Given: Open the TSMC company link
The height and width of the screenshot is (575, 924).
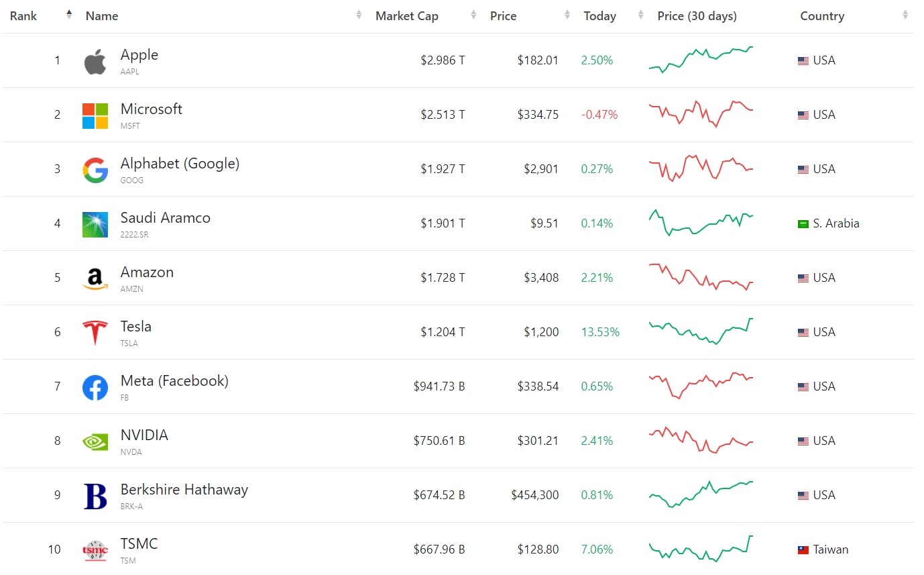Looking at the screenshot, I should click(139, 544).
